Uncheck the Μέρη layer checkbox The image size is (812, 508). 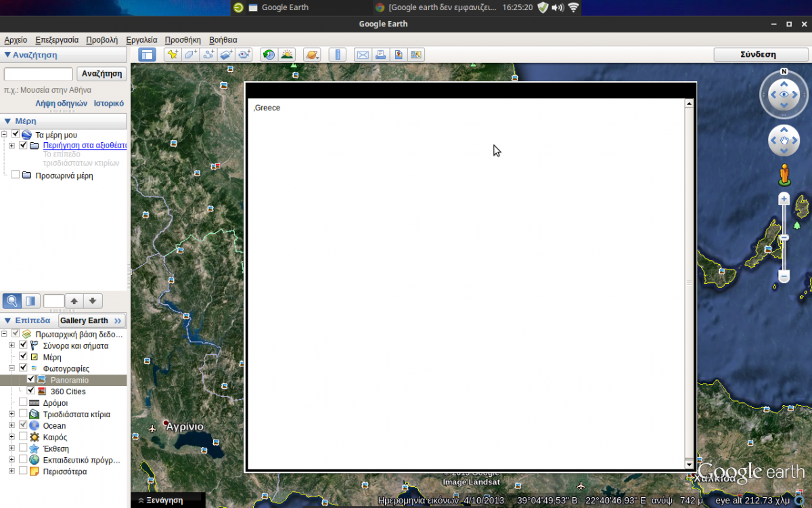pyautogui.click(x=23, y=356)
